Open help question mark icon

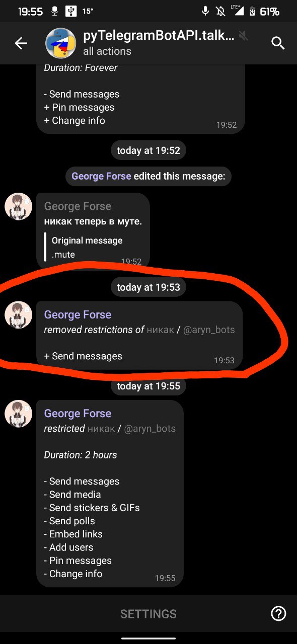(x=278, y=613)
